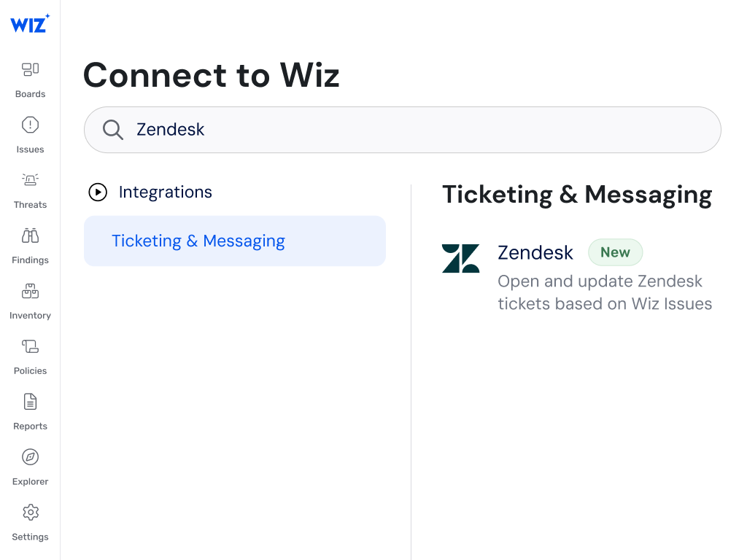Click the search magnifier icon
This screenshot has width=747, height=560.
coord(112,130)
